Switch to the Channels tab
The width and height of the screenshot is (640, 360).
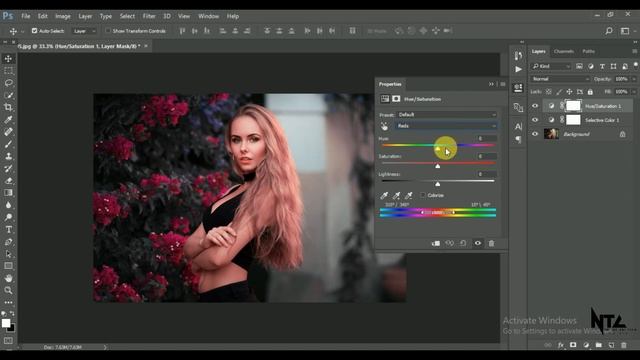(x=564, y=51)
